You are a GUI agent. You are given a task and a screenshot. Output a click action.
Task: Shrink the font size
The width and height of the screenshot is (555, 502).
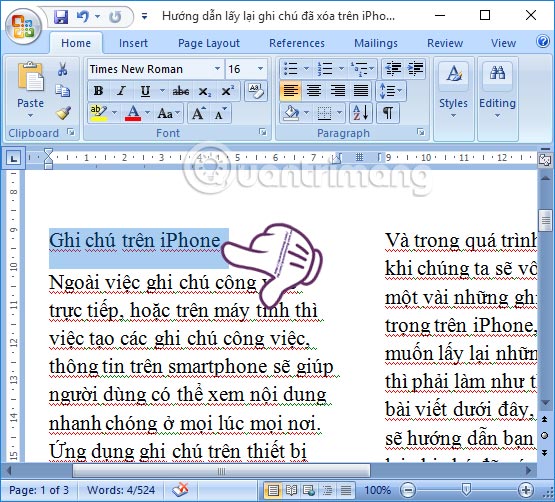[221, 113]
